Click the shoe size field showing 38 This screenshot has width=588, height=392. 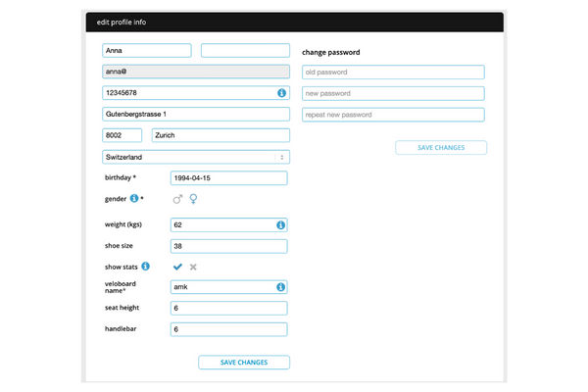point(228,246)
